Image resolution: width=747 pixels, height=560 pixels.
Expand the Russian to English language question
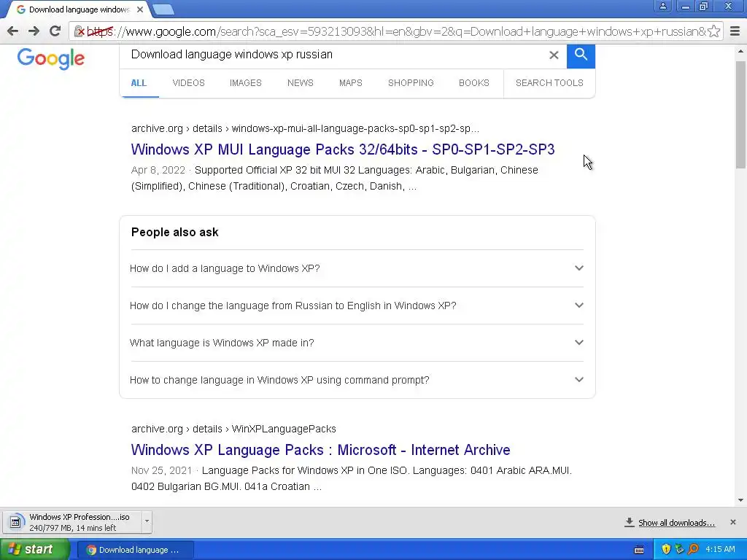[357, 306]
